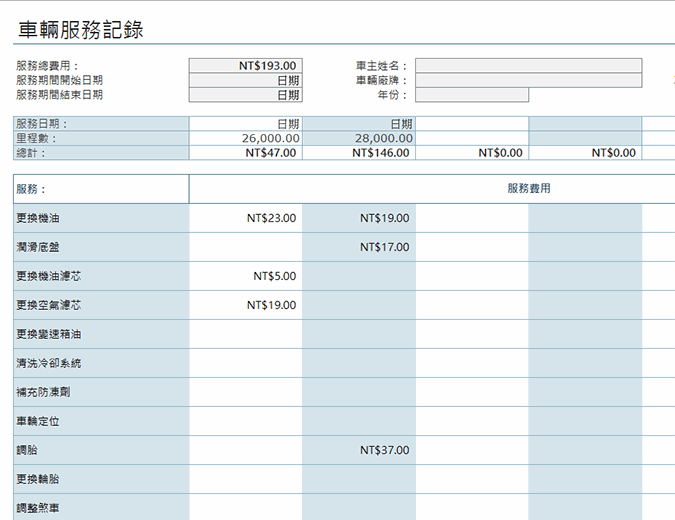Select the 26,000.00 mileage cell
The image size is (675, 520).
tap(245, 139)
